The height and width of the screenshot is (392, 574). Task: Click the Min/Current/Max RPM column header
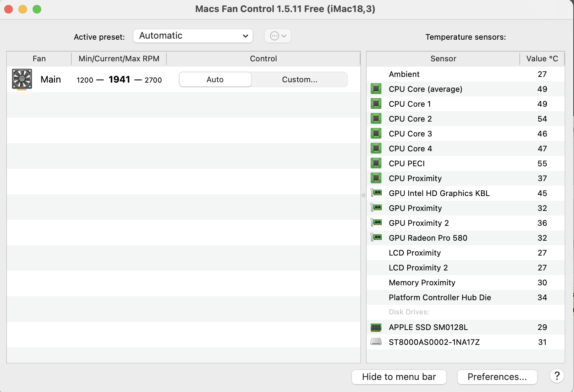119,59
